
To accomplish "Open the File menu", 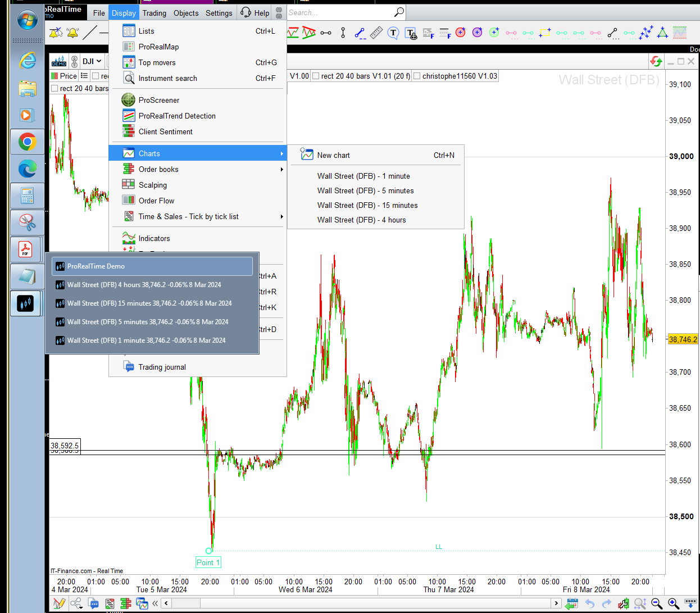I will [x=99, y=13].
